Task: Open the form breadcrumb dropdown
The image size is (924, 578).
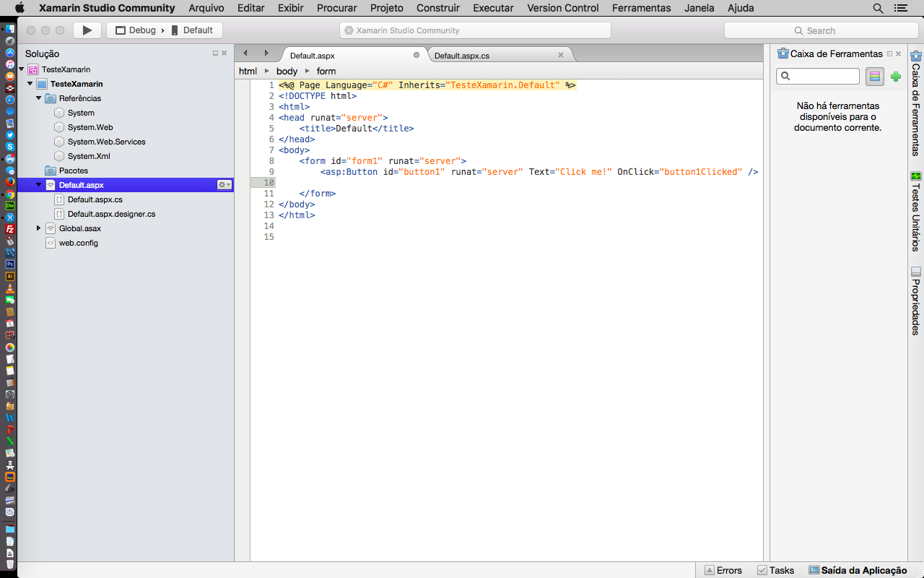Action: click(326, 71)
